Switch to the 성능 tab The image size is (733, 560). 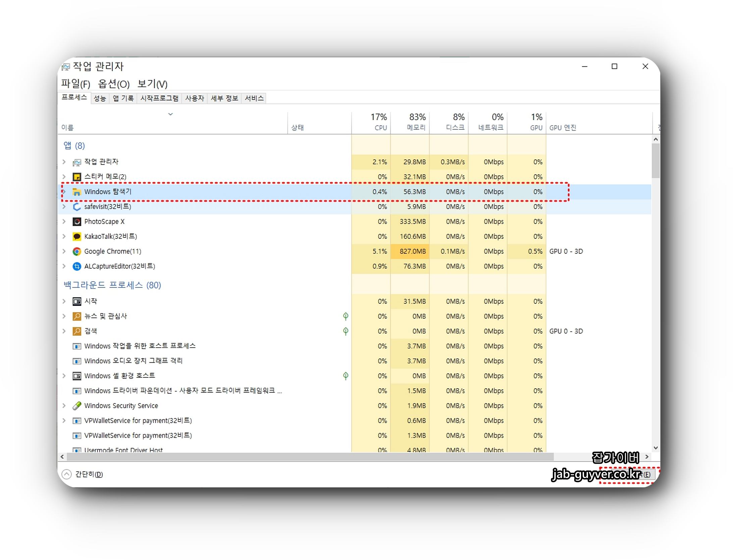pyautogui.click(x=100, y=98)
